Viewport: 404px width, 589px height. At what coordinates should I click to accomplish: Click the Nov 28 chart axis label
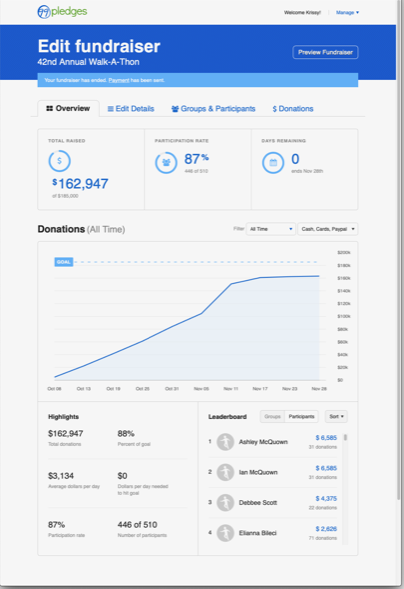(319, 389)
